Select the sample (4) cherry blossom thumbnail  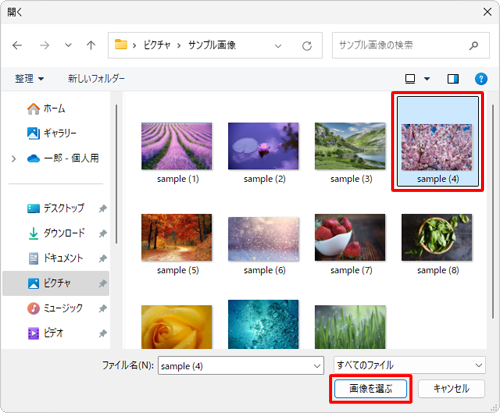pos(437,147)
